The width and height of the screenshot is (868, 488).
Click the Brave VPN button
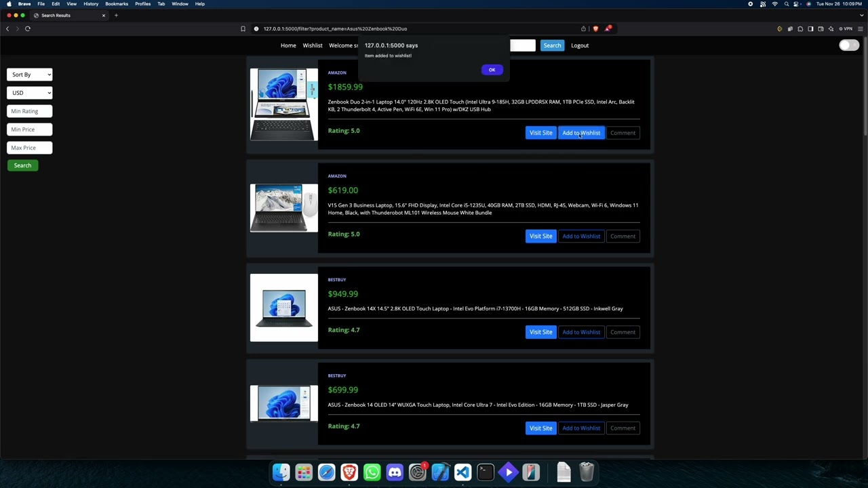(x=846, y=28)
